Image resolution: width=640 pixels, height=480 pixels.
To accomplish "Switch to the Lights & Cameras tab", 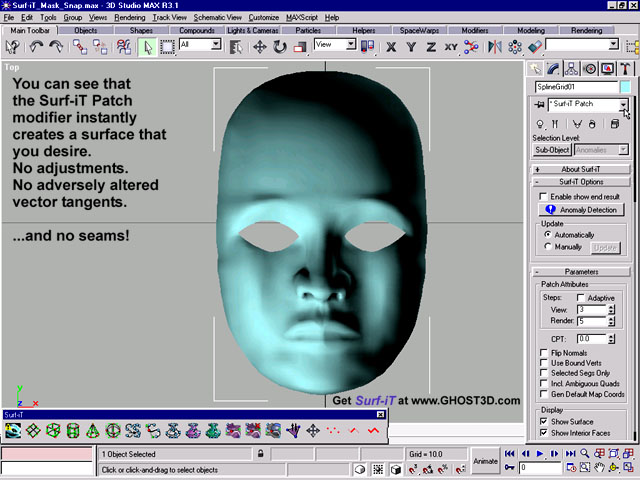I will click(253, 30).
